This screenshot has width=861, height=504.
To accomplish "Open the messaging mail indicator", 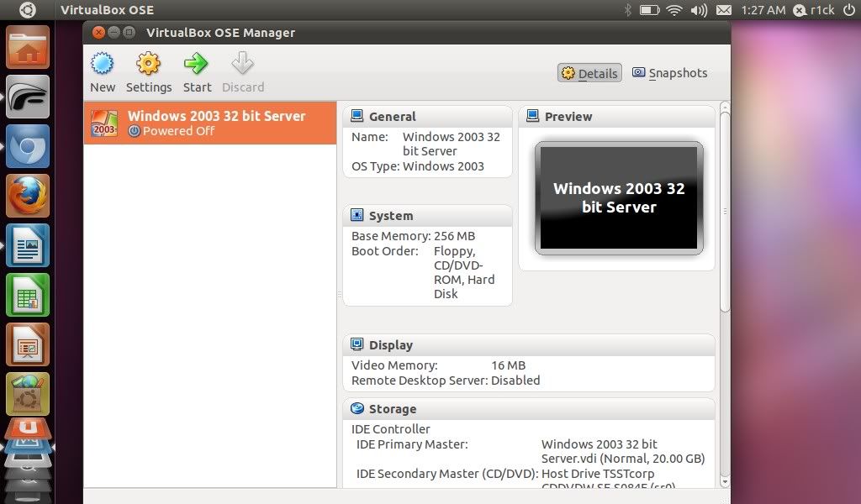I will (724, 10).
